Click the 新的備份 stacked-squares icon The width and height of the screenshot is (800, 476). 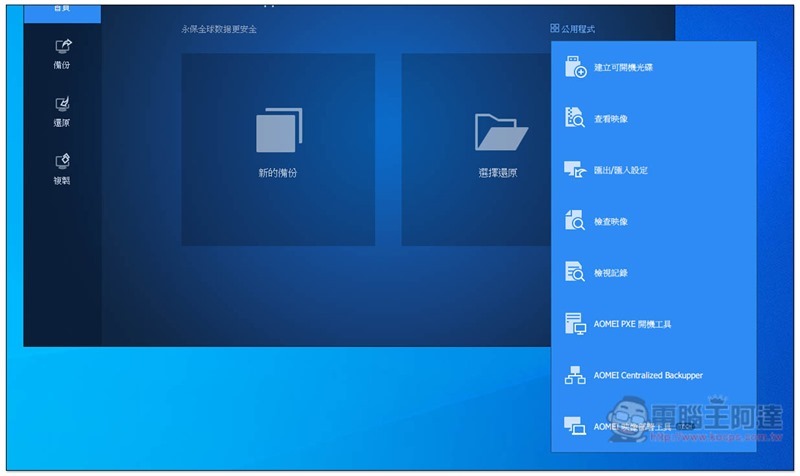pyautogui.click(x=279, y=130)
